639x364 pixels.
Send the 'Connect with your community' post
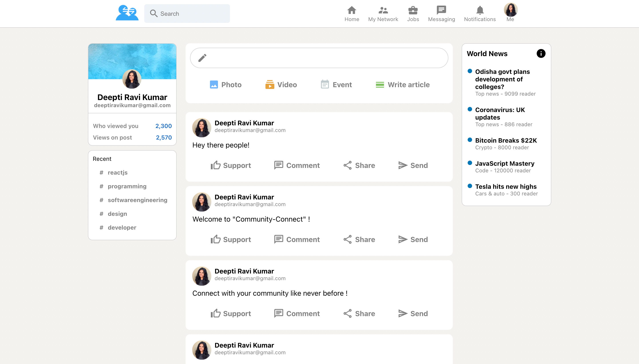413,313
